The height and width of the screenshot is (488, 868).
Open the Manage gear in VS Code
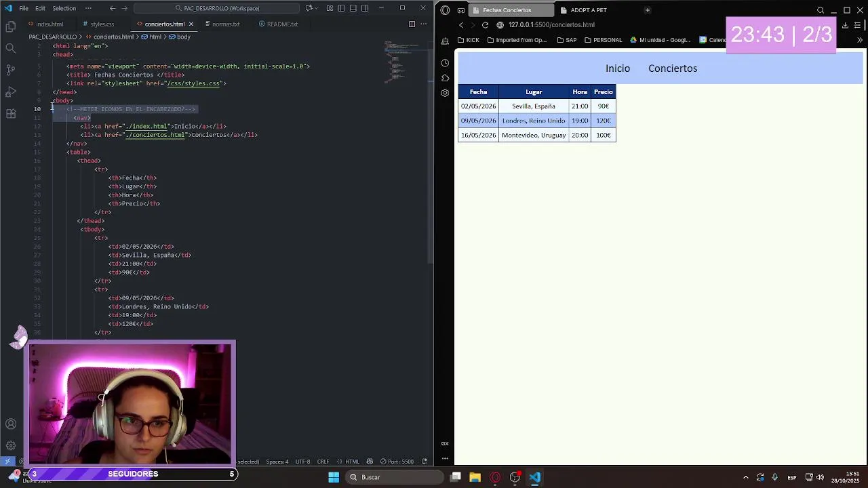(11, 446)
